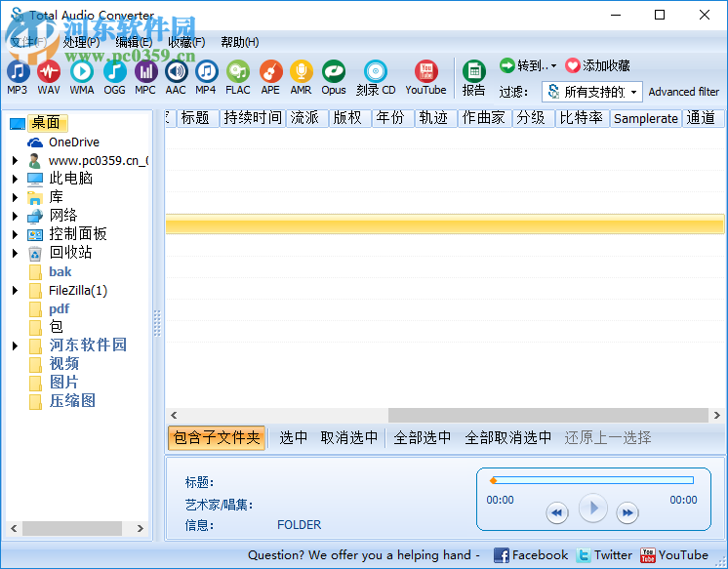The width and height of the screenshot is (728, 569).
Task: Open Twitter link in status bar
Action: point(604,555)
